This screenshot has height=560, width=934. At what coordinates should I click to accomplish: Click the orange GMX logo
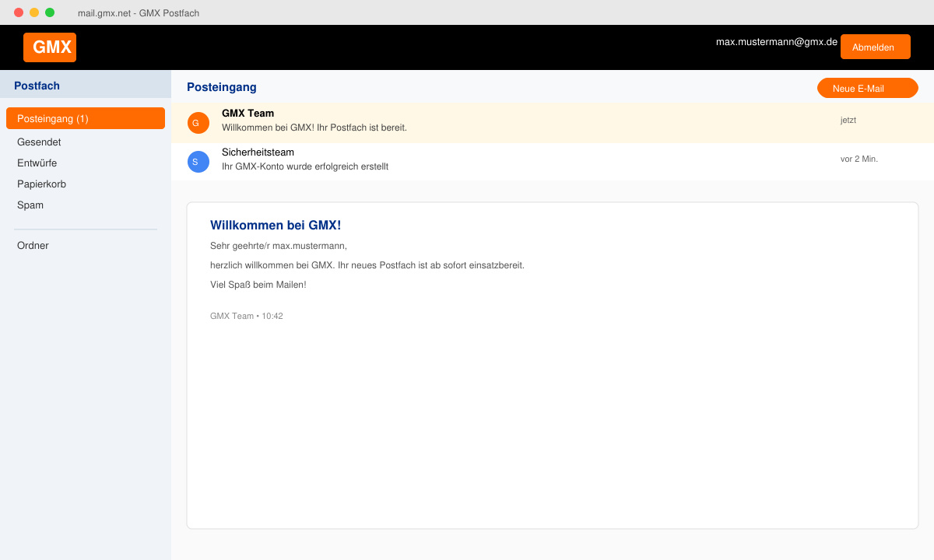coord(50,47)
